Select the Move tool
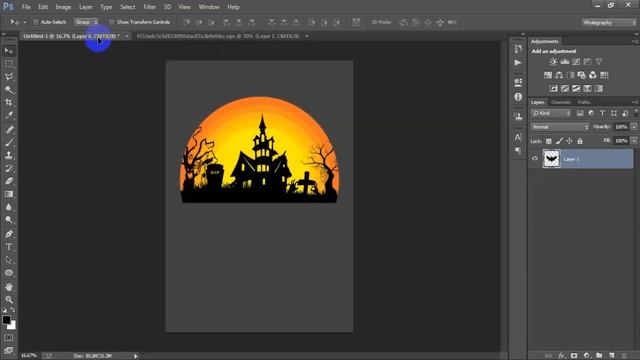Image resolution: width=640 pixels, height=360 pixels. point(9,51)
